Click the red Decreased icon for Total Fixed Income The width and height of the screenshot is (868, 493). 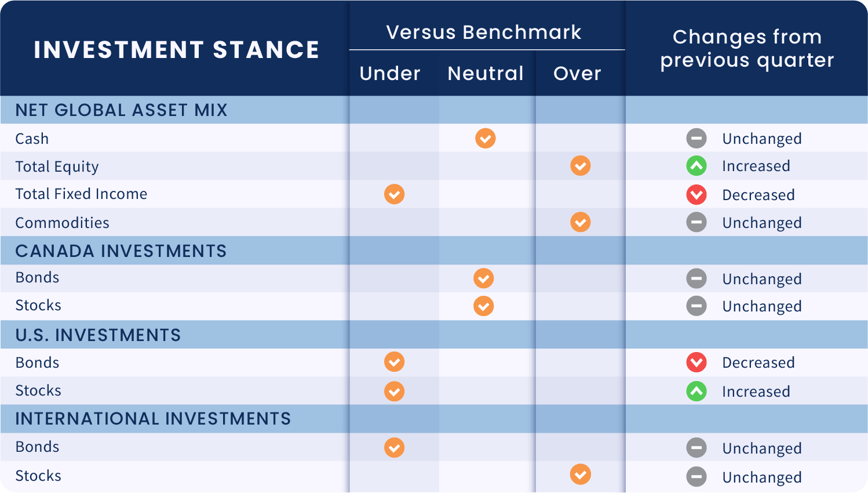(x=696, y=194)
